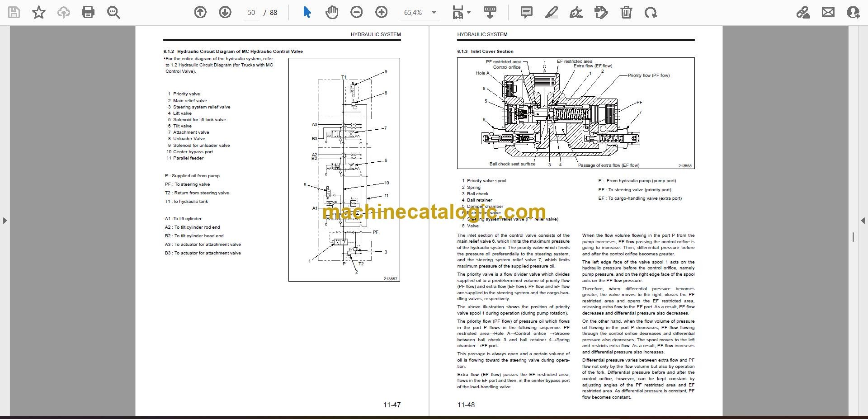The image size is (868, 419).
Task: Expand the right tools pane arrow
Action: coord(863,221)
